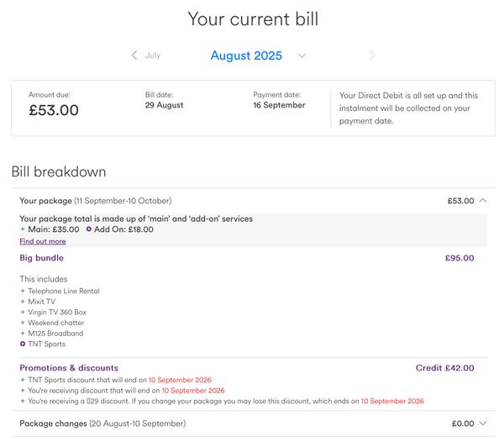Expand the Package changes section chevron
Image resolution: width=504 pixels, height=442 pixels.
click(483, 424)
